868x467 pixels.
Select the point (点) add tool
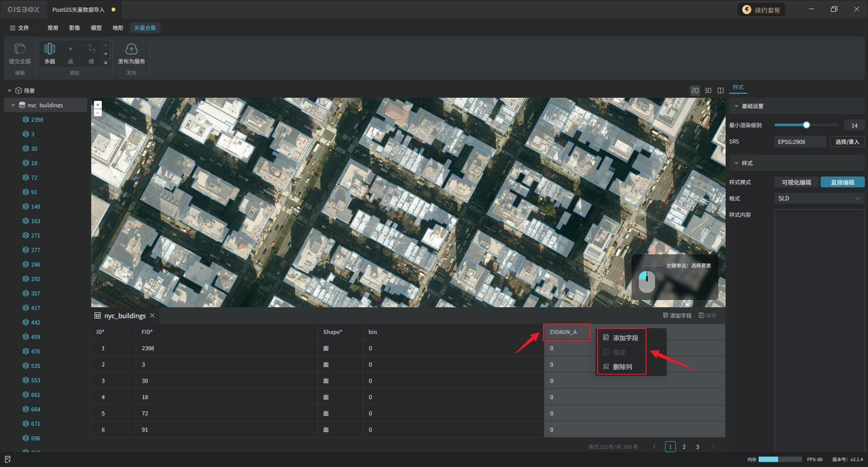(x=71, y=49)
